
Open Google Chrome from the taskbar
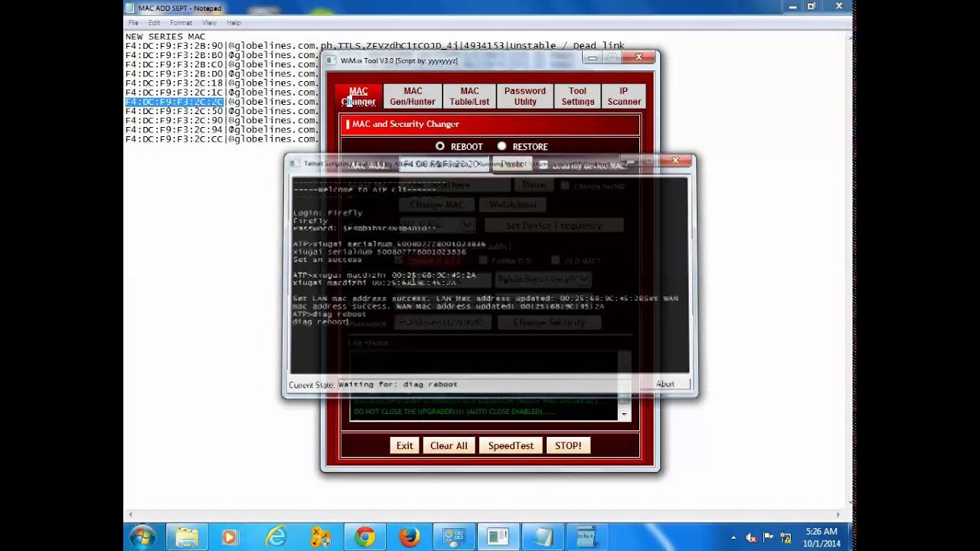coord(364,537)
